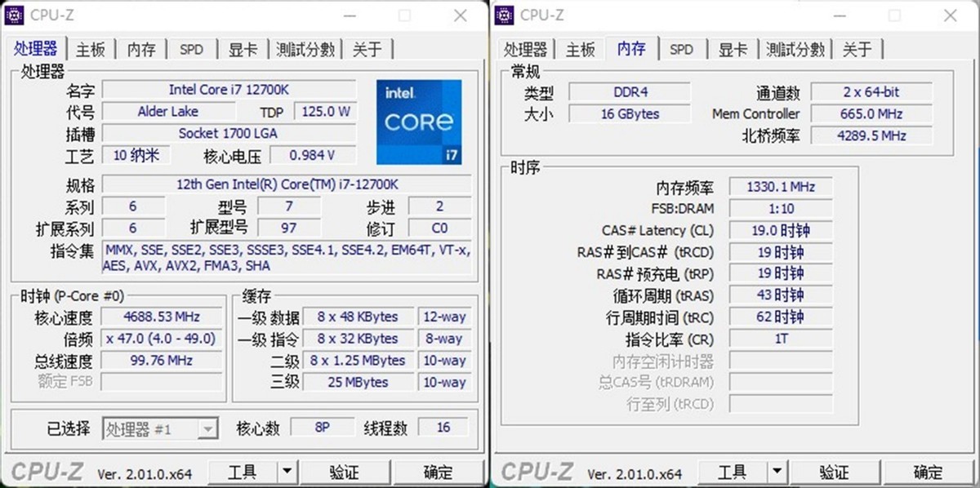Click the 确定 button in the left window
This screenshot has width=980, height=488.
(x=439, y=471)
